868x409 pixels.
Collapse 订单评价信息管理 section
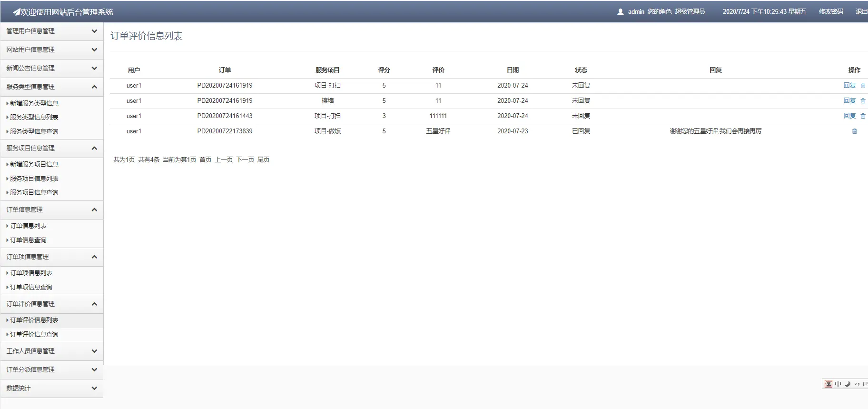coord(52,304)
